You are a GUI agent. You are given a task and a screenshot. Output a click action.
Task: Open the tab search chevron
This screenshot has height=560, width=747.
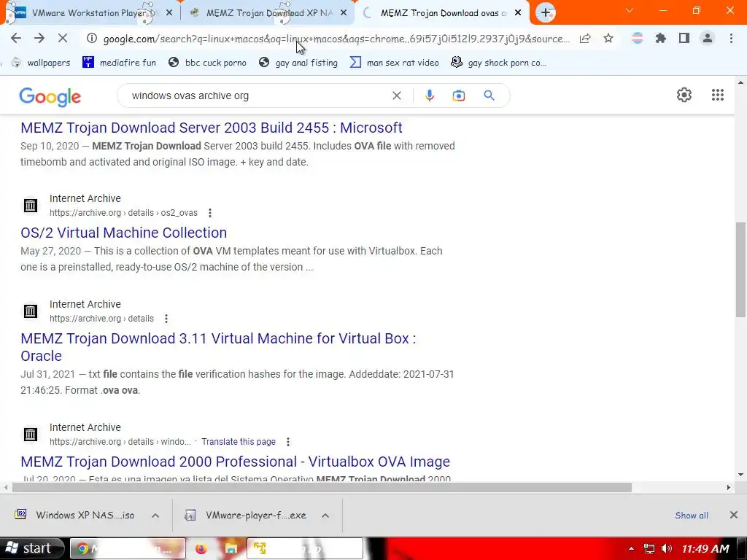point(630,10)
